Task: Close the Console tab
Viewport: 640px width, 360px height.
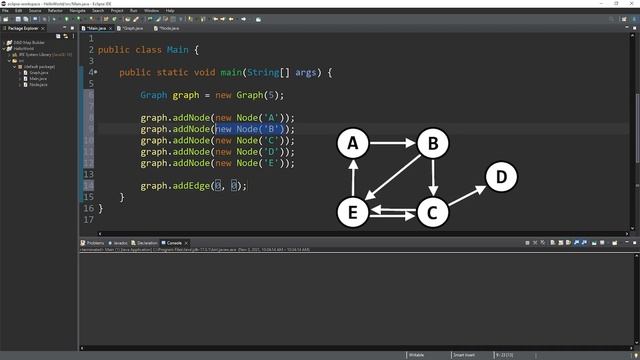Action: coord(187,243)
